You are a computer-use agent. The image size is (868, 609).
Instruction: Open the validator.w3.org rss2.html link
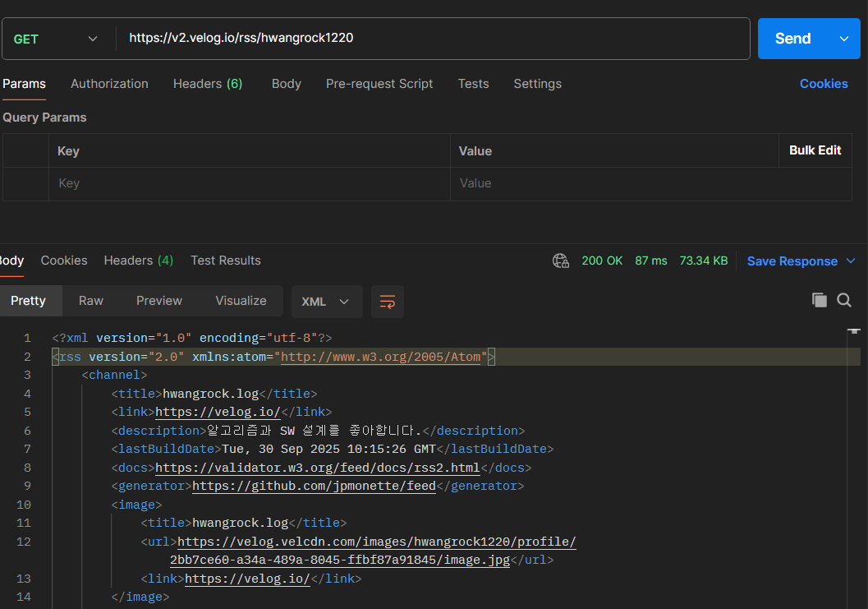[317, 468]
